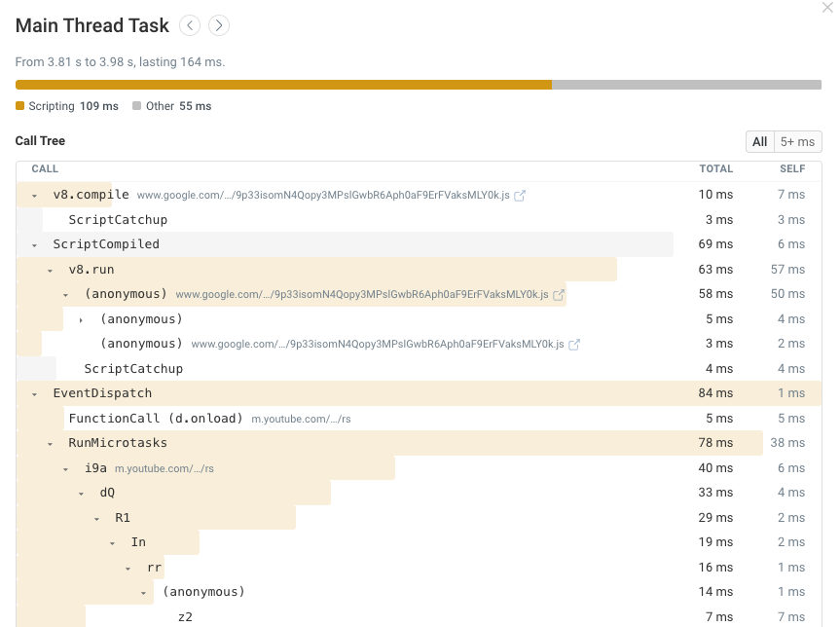Image resolution: width=840 pixels, height=627 pixels.
Task: Click the task time range description text
Action: point(120,62)
